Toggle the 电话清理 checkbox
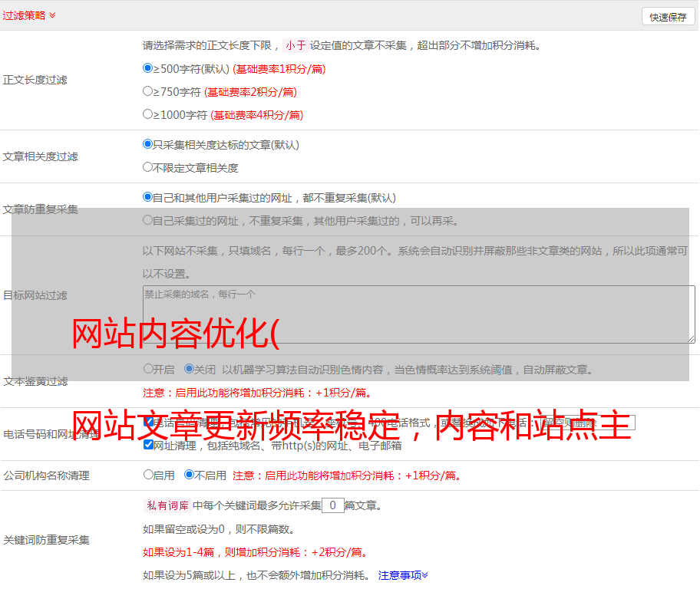The width and height of the screenshot is (700, 589). pos(148,422)
